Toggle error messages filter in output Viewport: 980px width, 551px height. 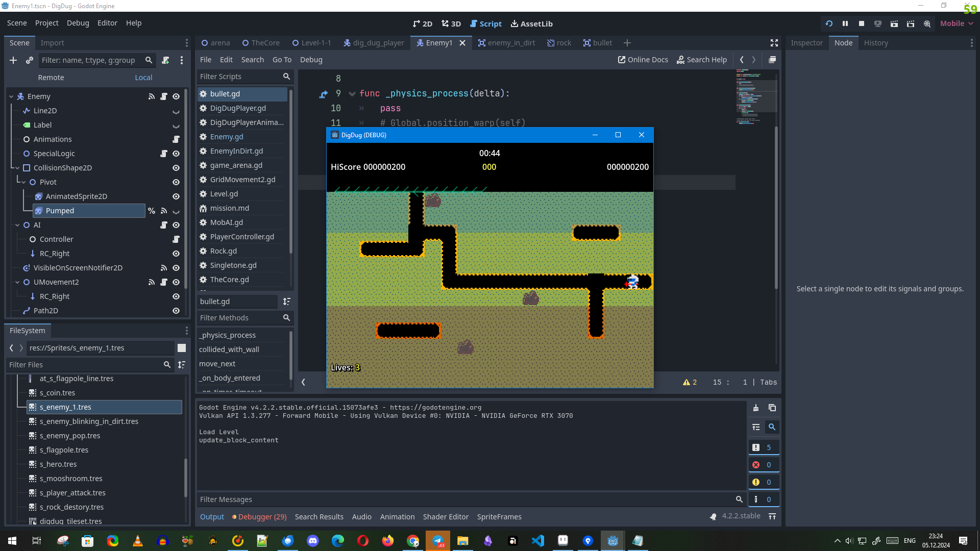[764, 465]
